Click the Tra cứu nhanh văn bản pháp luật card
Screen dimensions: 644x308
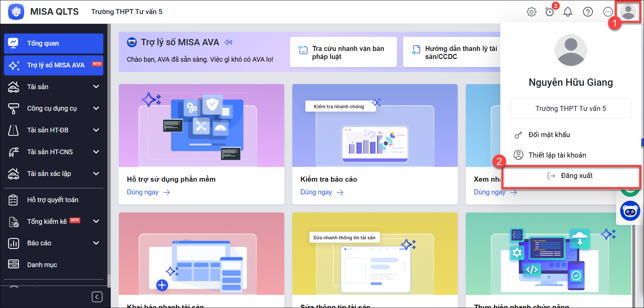tap(343, 52)
